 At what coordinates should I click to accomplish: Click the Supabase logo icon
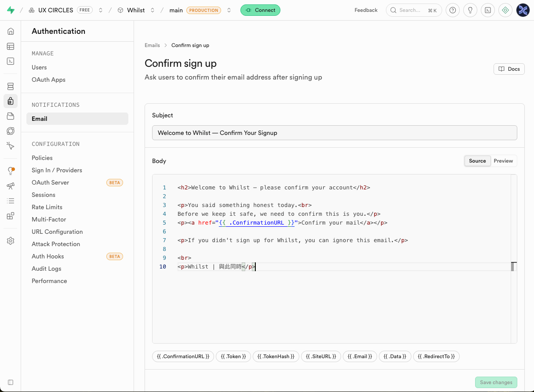(11, 10)
